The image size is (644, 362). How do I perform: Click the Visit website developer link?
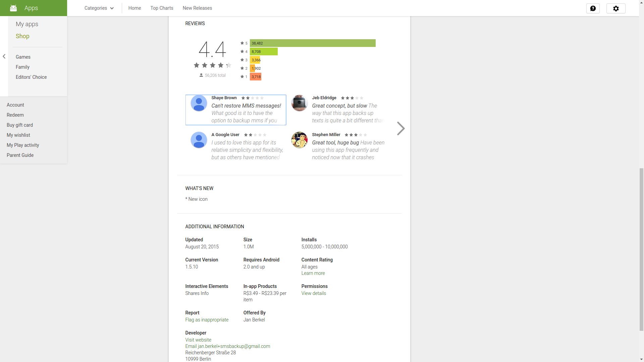pyautogui.click(x=198, y=340)
